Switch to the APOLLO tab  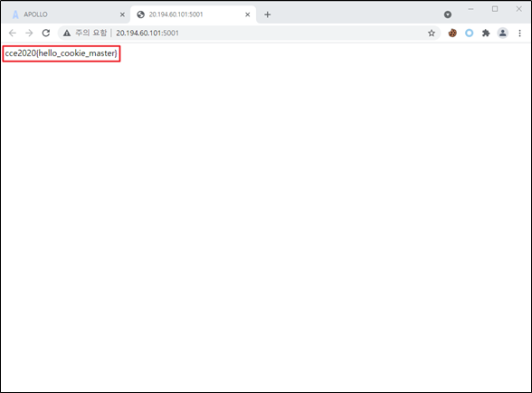[67, 14]
